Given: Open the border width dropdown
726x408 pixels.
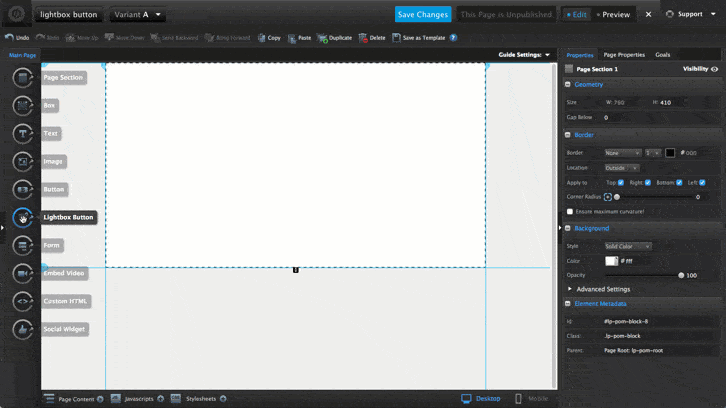Looking at the screenshot, I should click(x=652, y=153).
